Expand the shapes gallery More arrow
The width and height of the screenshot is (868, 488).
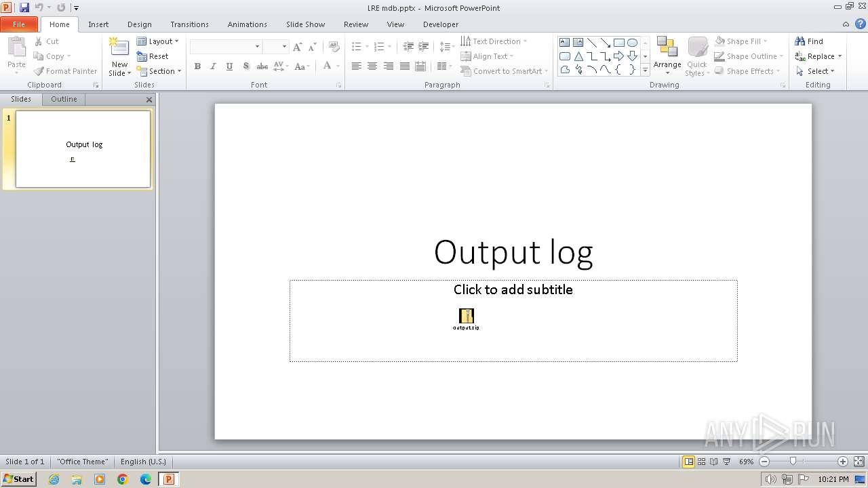pos(645,70)
